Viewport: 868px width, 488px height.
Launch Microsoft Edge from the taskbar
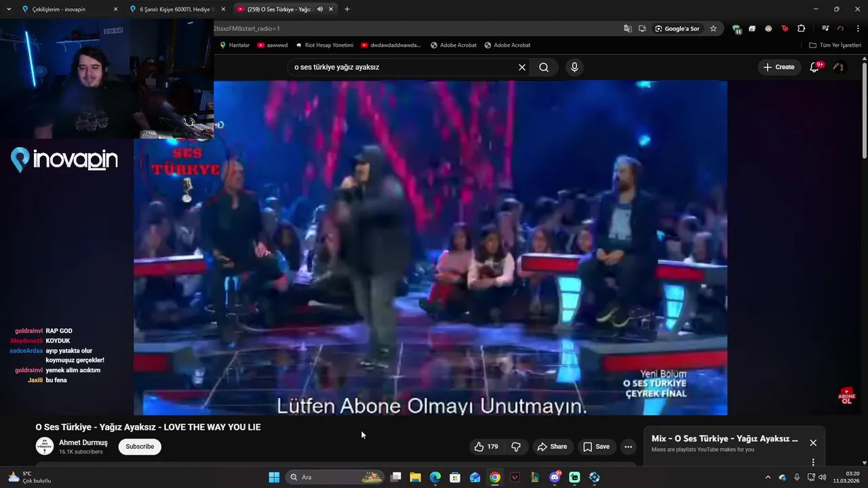click(x=435, y=477)
